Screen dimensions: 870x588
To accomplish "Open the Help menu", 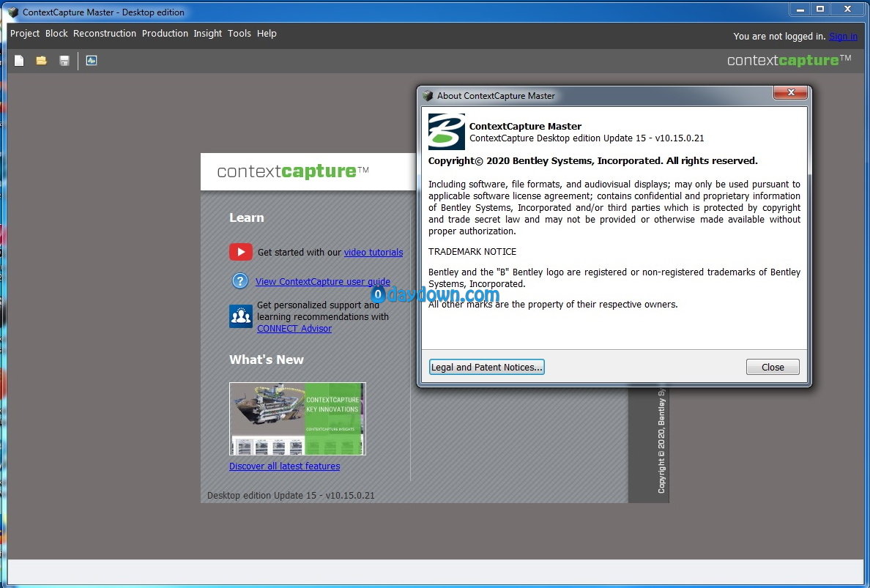I will tap(267, 33).
